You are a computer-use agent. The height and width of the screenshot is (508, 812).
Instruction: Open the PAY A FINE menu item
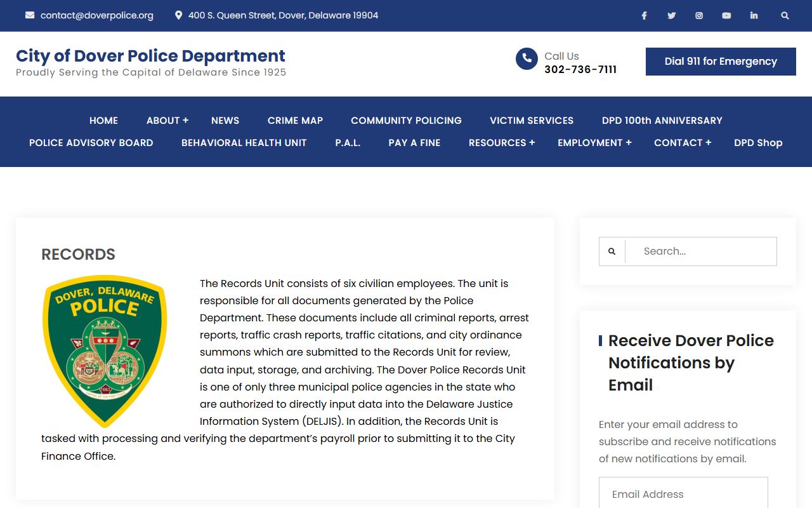coord(414,143)
